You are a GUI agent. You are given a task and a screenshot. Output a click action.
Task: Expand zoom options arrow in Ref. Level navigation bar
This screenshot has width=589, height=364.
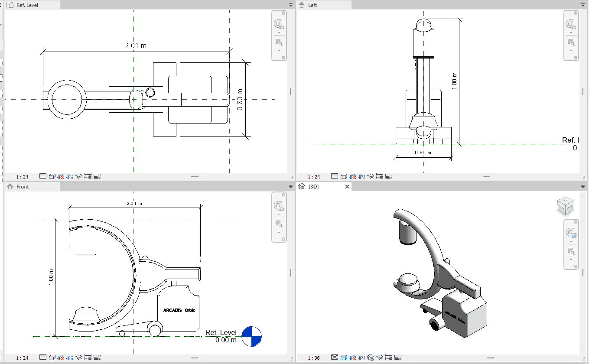[279, 51]
